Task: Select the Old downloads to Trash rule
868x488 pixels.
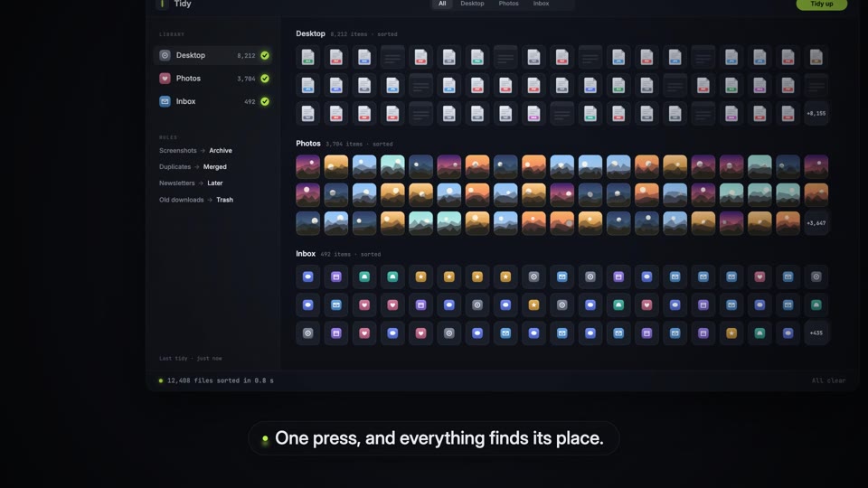Action: click(x=196, y=200)
